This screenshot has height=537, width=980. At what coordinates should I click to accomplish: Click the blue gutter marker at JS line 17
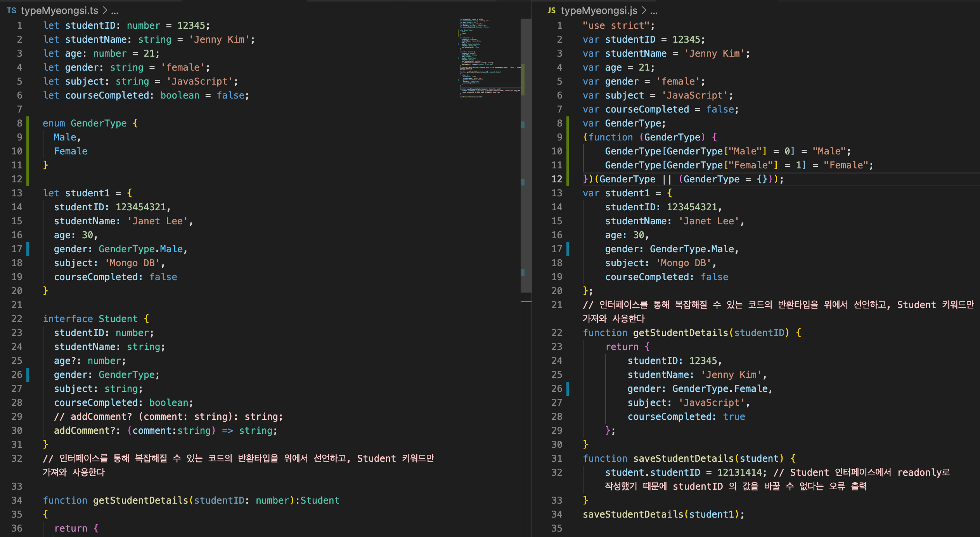(x=568, y=249)
